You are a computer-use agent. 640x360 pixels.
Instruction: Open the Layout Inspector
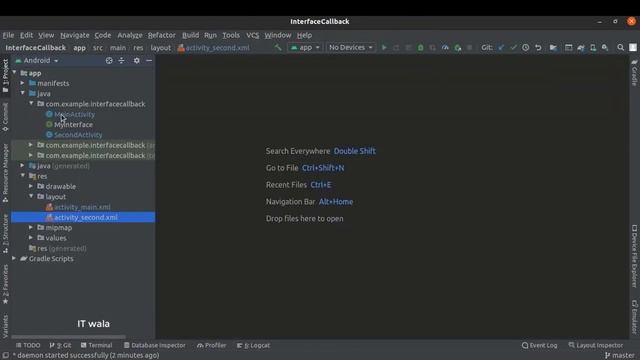coord(596,345)
